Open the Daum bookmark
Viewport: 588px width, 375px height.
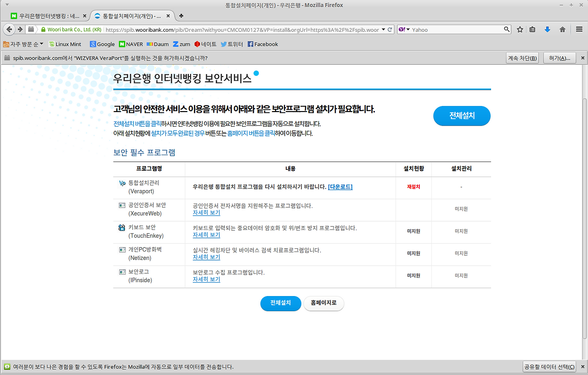coord(158,44)
